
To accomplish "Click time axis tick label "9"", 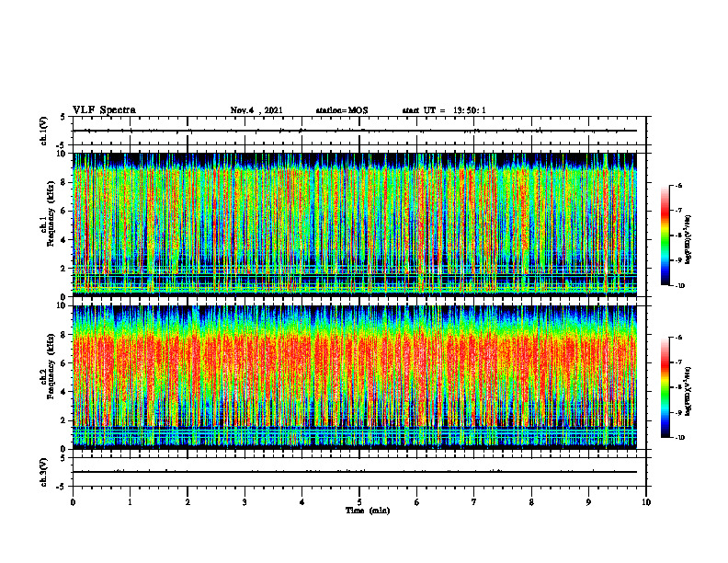I will coord(588,502).
